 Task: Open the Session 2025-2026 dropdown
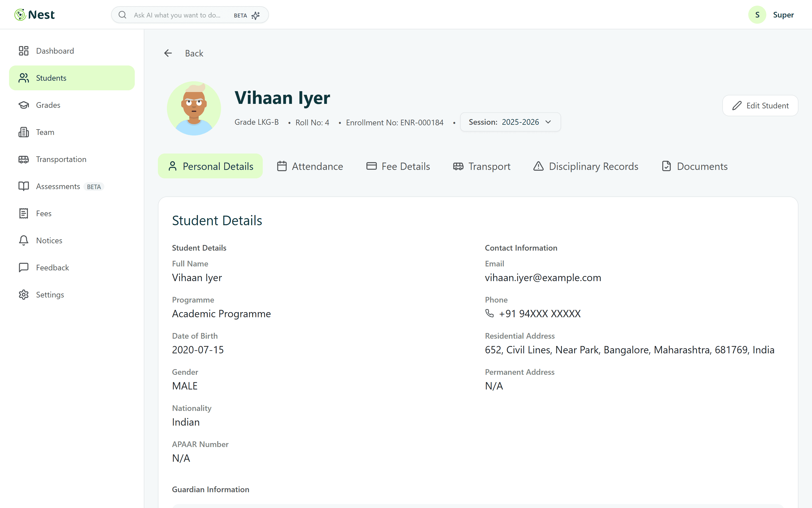tap(510, 122)
